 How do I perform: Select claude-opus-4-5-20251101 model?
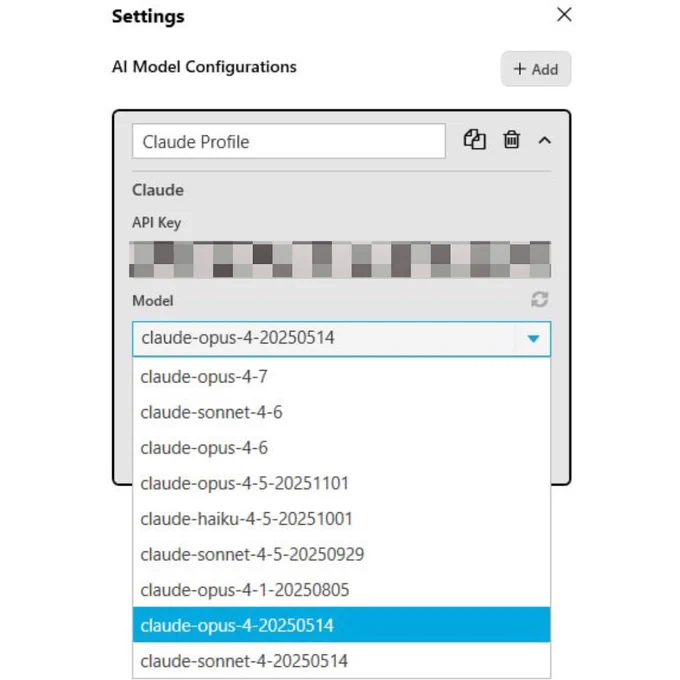click(341, 483)
